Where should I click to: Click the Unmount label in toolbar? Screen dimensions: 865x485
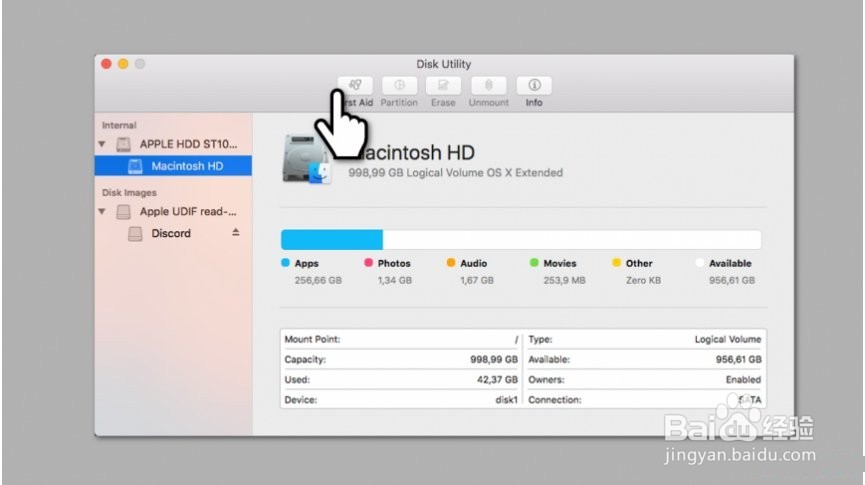pyautogui.click(x=488, y=103)
